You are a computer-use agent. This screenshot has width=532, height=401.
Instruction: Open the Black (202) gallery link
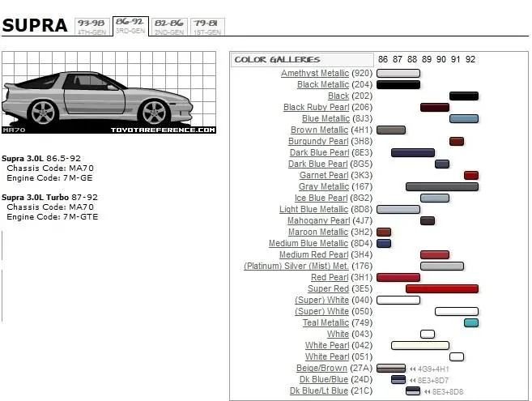point(338,96)
